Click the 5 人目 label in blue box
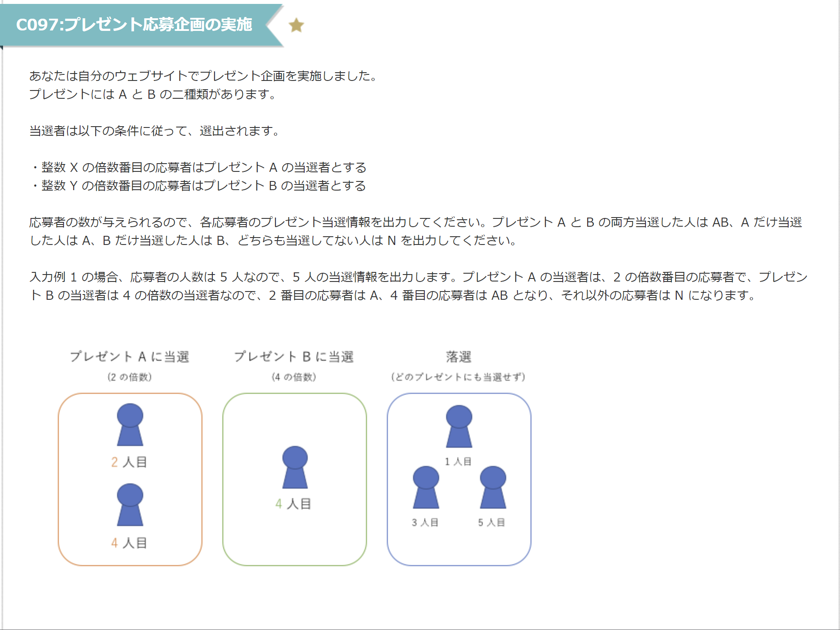Image resolution: width=840 pixels, height=630 pixels. tap(491, 522)
